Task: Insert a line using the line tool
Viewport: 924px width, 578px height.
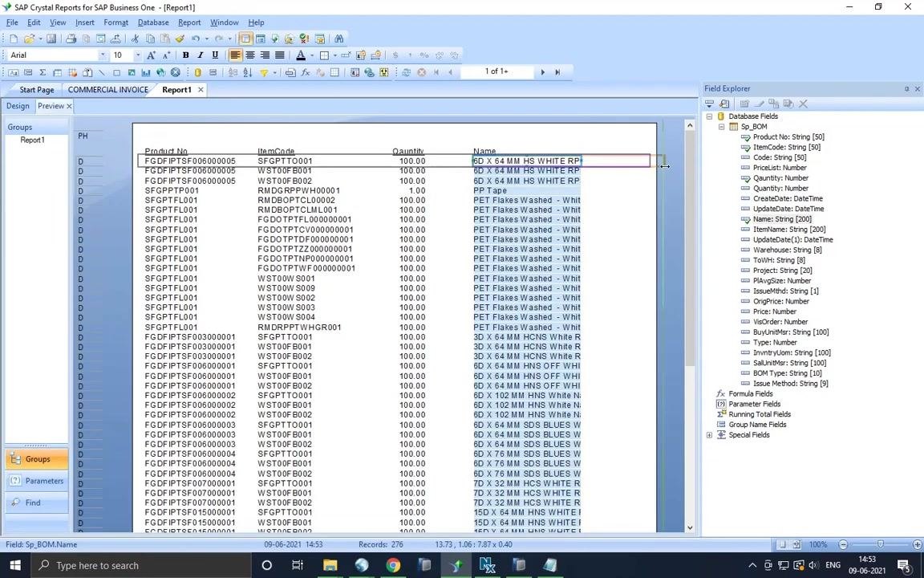Action: tap(101, 72)
